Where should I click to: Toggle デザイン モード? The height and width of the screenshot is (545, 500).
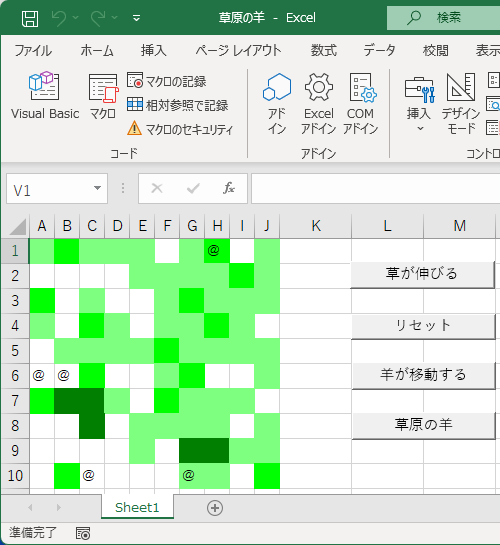(461, 104)
